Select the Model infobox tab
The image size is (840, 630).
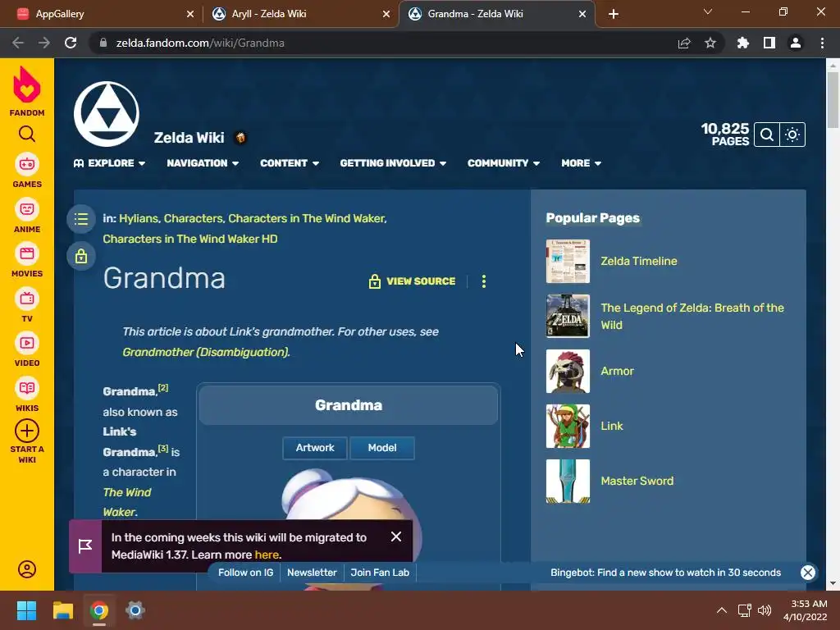click(x=382, y=448)
